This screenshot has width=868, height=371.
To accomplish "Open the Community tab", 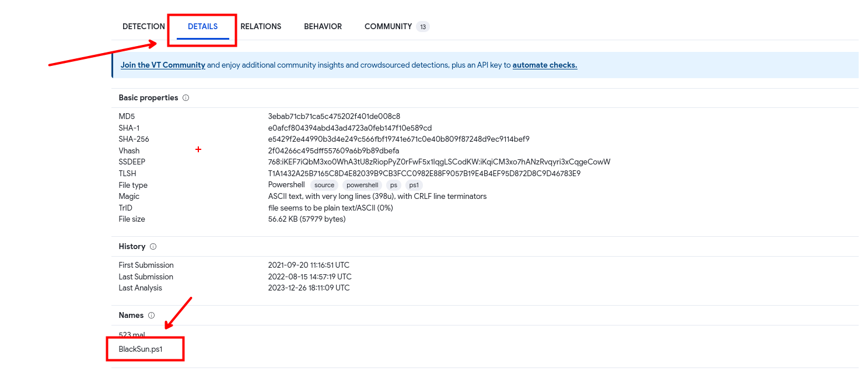I will click(x=388, y=27).
